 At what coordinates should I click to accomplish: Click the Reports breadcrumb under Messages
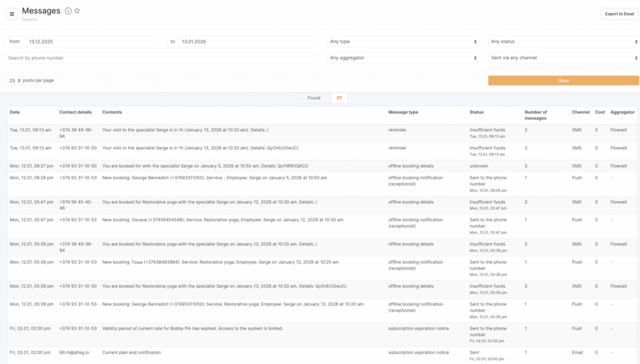(x=29, y=19)
